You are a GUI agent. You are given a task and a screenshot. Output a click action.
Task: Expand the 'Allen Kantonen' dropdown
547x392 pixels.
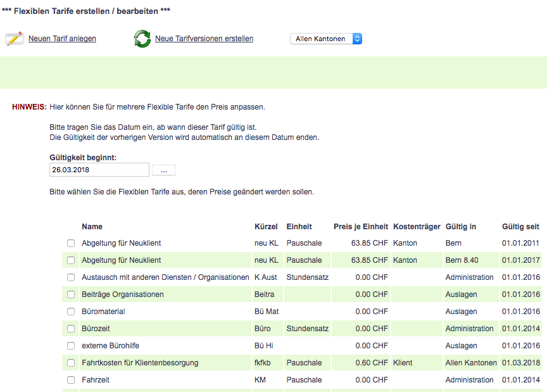click(x=326, y=39)
